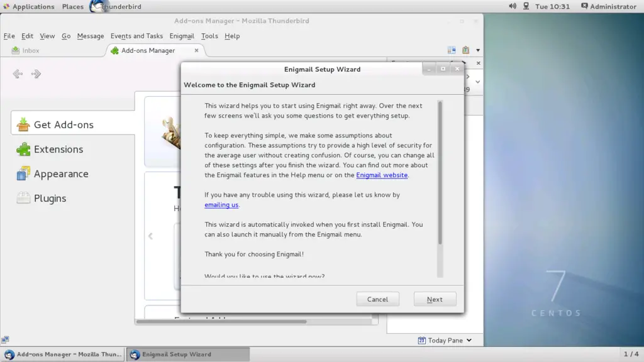Click the online status icon in Thunderbird status bar
This screenshot has height=362, width=644.
click(5, 339)
